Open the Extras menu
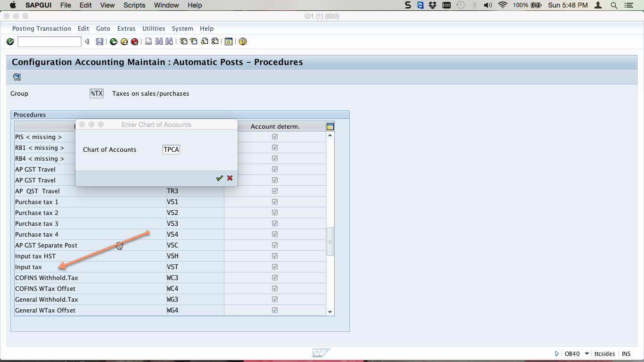The width and height of the screenshot is (644, 362). coord(126,29)
